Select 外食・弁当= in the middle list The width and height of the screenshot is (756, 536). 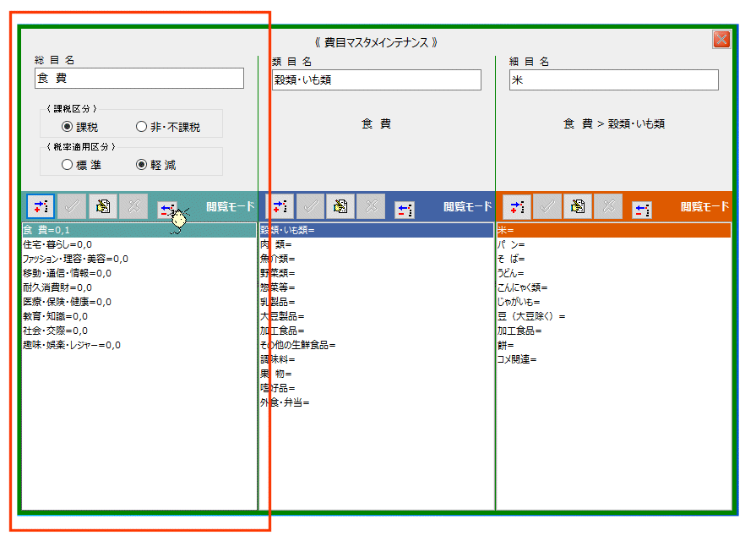(x=377, y=402)
